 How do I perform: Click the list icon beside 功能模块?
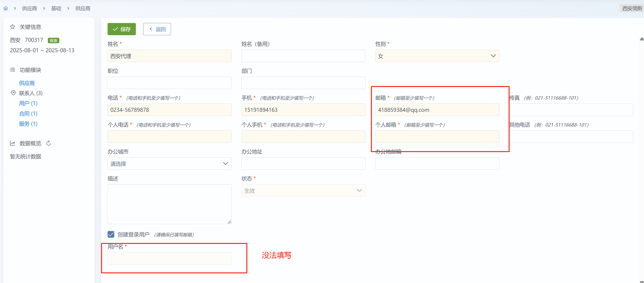coord(12,69)
